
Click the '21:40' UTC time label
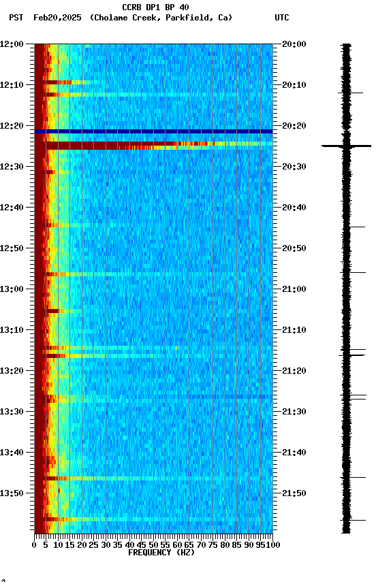[x=294, y=453]
